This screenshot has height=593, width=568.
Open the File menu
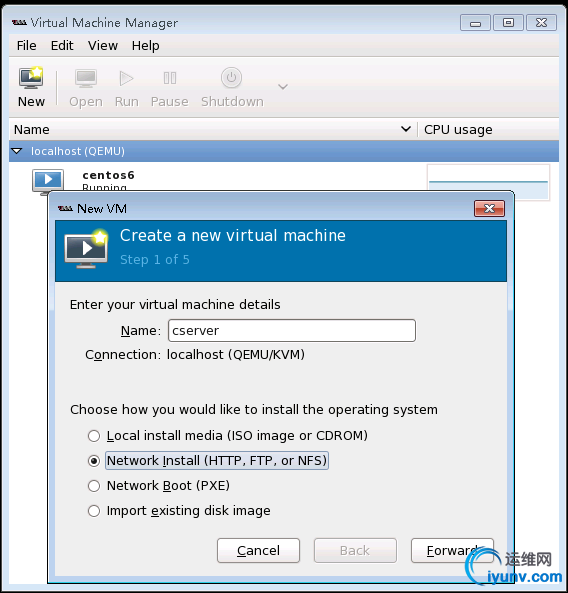(26, 46)
